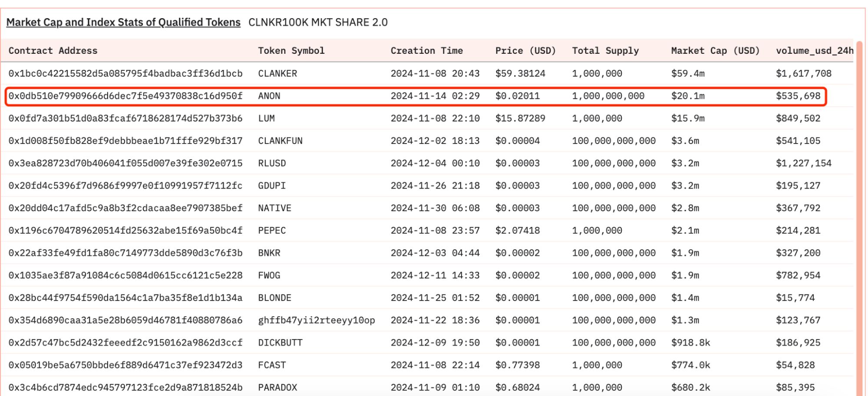Sort by the Token Symbol column header
This screenshot has width=868, height=396.
pos(291,51)
